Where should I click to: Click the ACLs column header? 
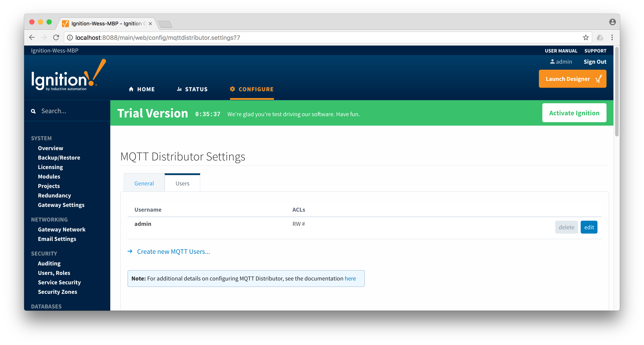299,209
